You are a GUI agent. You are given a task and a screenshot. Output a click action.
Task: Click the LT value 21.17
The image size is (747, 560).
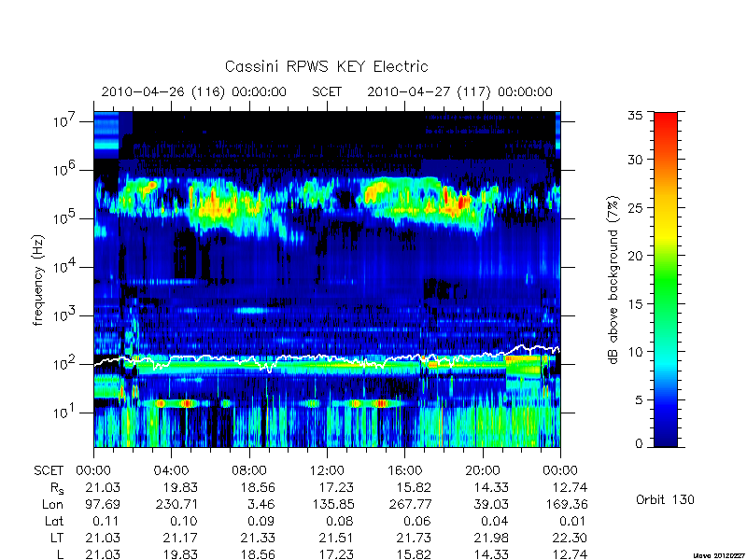click(x=180, y=539)
